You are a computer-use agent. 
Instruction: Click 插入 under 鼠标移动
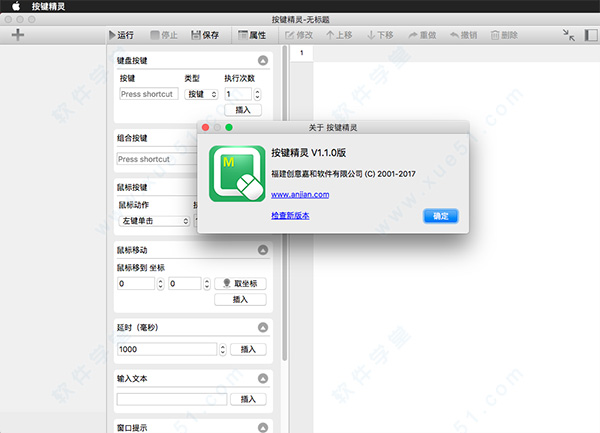click(x=240, y=300)
